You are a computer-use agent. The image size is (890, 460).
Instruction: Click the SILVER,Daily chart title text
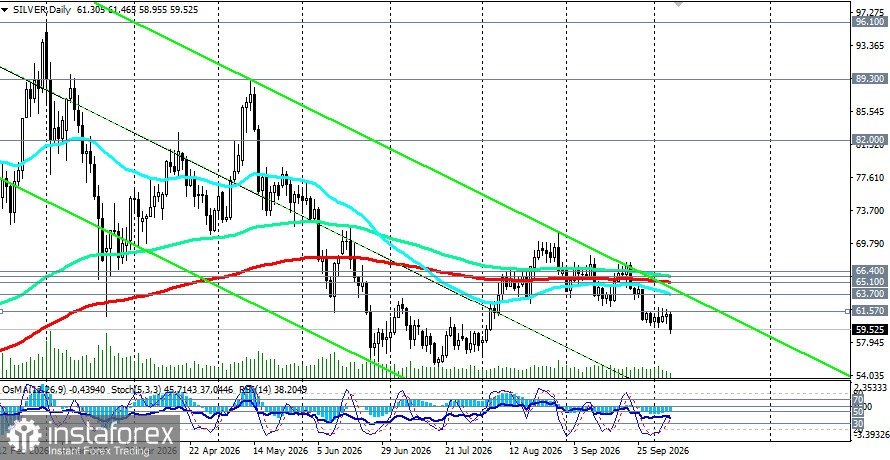coord(40,10)
